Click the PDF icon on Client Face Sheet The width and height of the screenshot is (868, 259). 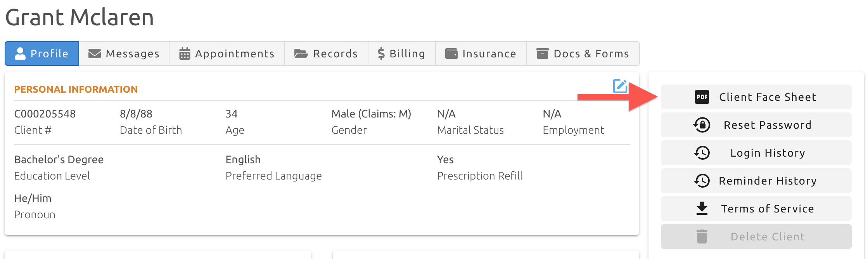pos(702,97)
